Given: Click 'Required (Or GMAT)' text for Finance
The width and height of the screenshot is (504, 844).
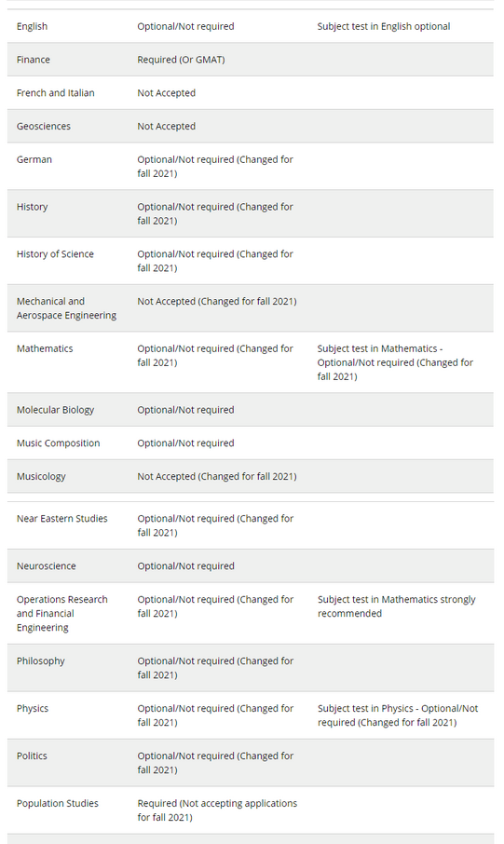Looking at the screenshot, I should click(181, 60).
